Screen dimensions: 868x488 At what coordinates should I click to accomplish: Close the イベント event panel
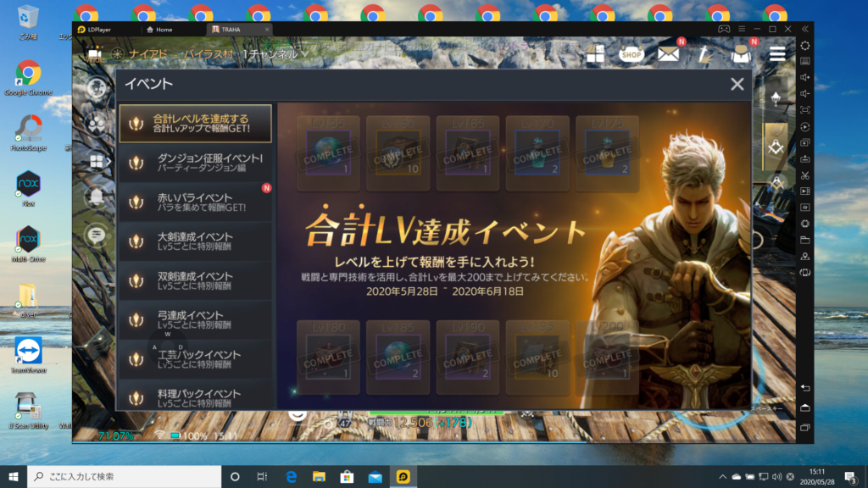tap(737, 84)
